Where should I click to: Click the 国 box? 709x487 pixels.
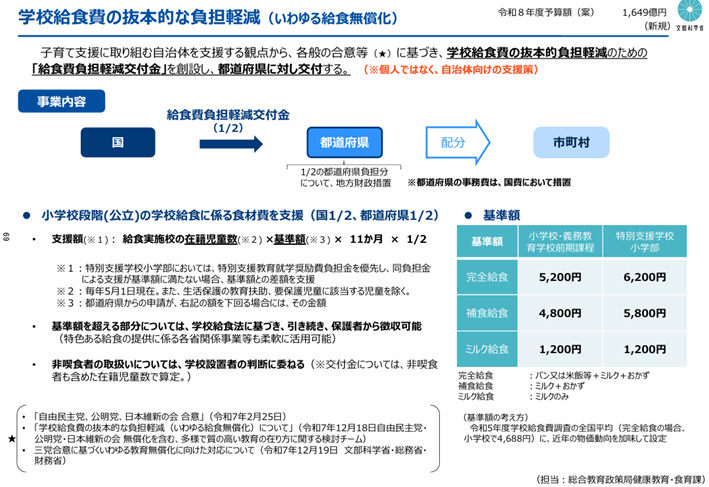117,143
